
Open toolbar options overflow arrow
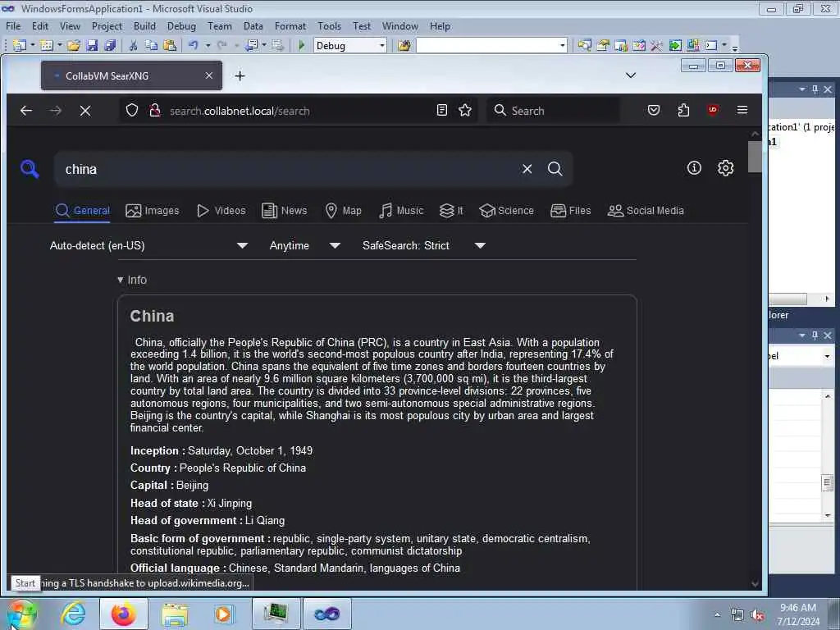(x=735, y=47)
